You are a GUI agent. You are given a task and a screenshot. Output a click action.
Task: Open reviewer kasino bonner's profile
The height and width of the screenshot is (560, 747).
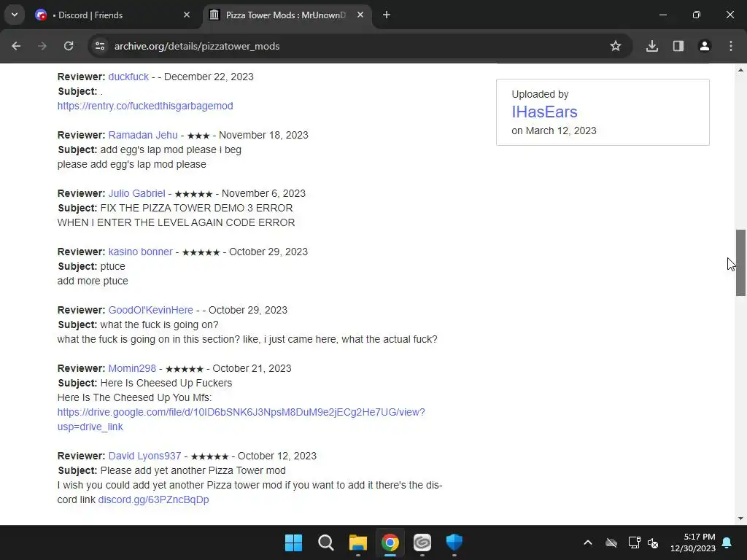click(141, 252)
